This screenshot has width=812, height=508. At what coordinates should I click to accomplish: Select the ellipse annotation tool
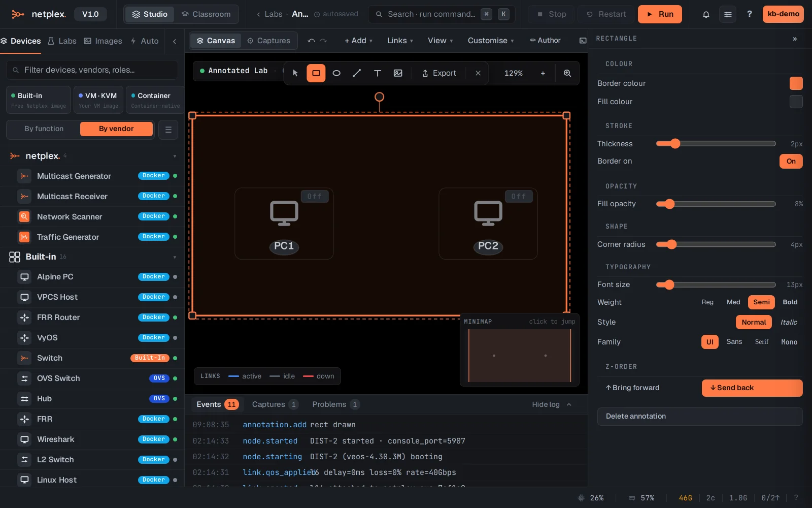click(x=336, y=73)
